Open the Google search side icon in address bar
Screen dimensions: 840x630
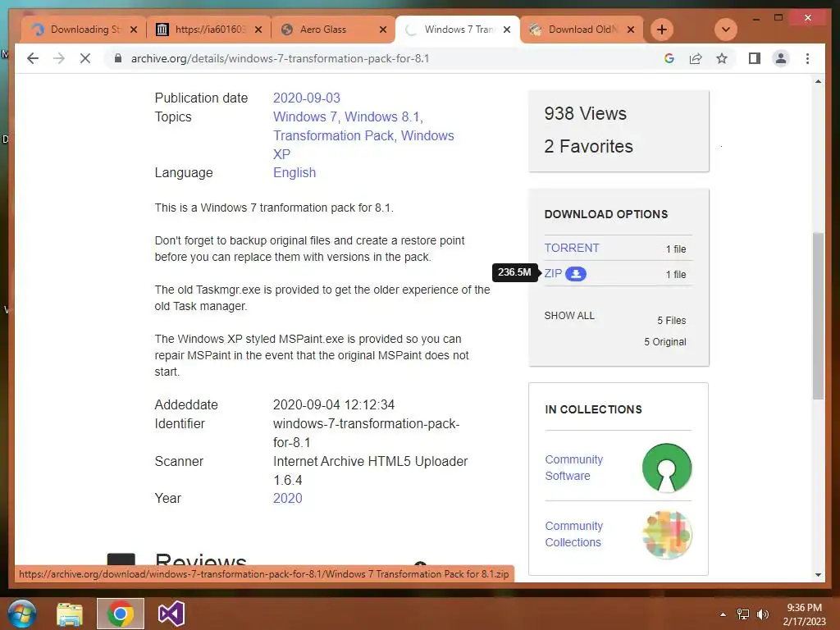tap(669, 58)
